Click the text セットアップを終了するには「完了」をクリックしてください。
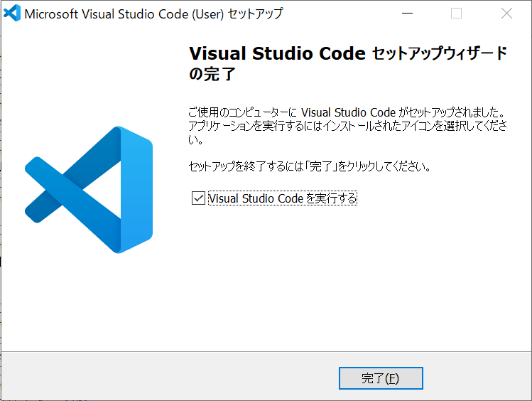The image size is (532, 401). click(x=310, y=166)
